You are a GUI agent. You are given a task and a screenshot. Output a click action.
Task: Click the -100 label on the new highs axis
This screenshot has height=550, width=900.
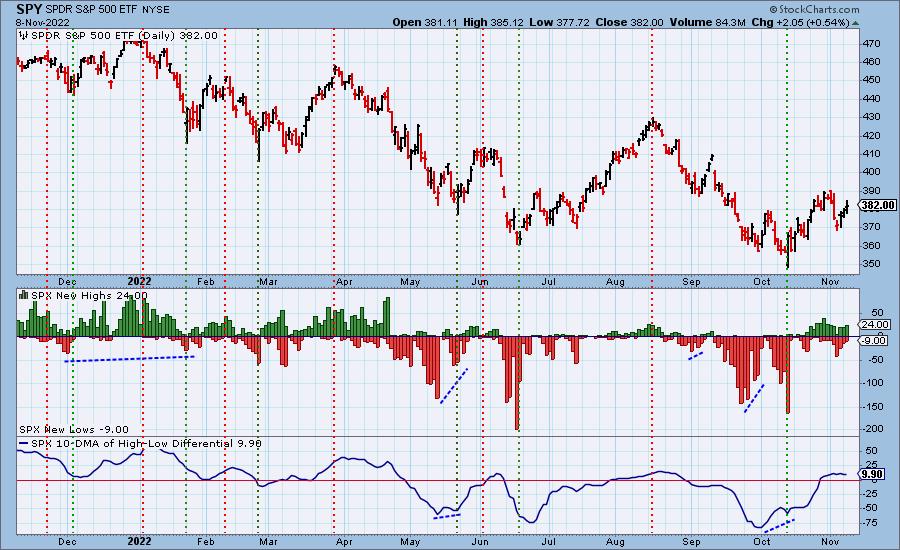pyautogui.click(x=874, y=383)
